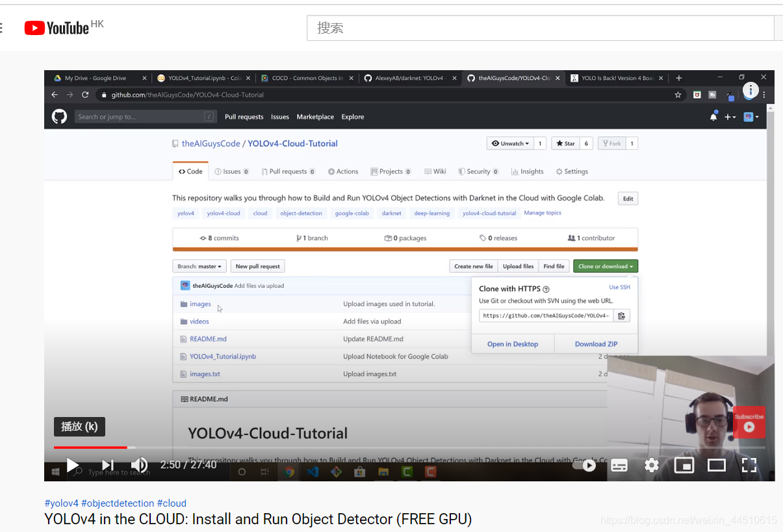This screenshot has height=532, width=783.
Task: Click the Fork button
Action: 611,144
